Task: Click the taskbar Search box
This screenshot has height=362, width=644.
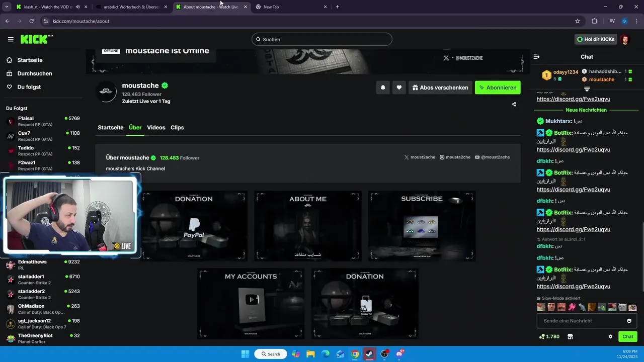Action: pos(270,354)
